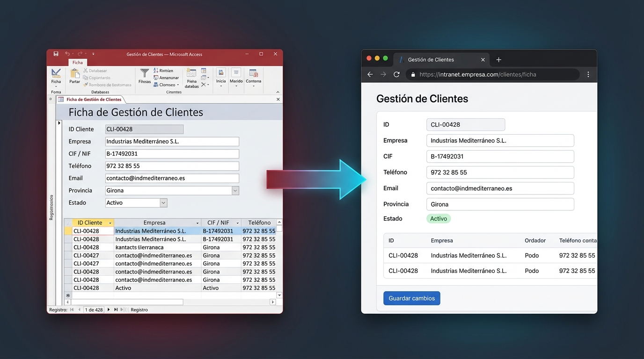Click the padlock icon in the address bar
644x359 pixels.
(x=413, y=74)
